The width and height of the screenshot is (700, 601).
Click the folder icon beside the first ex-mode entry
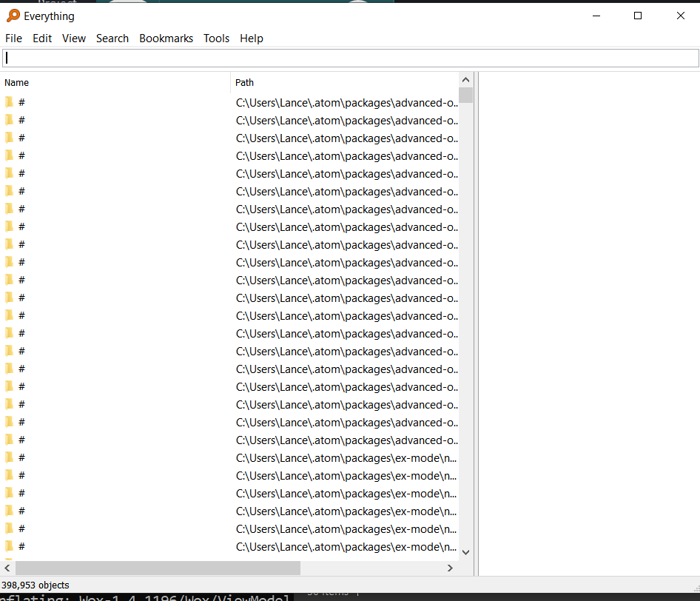(10, 457)
